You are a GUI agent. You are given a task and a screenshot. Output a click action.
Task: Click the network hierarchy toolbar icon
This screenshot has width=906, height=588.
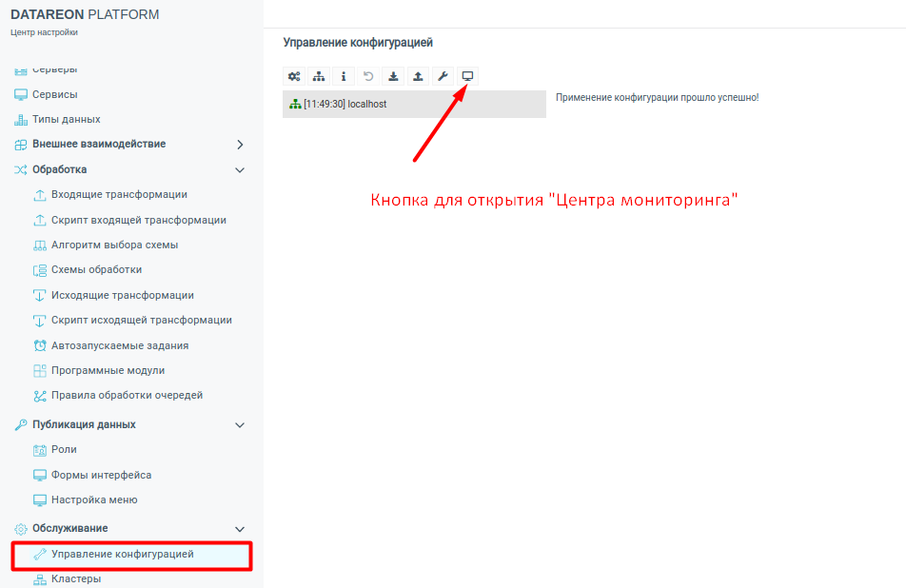(x=319, y=76)
